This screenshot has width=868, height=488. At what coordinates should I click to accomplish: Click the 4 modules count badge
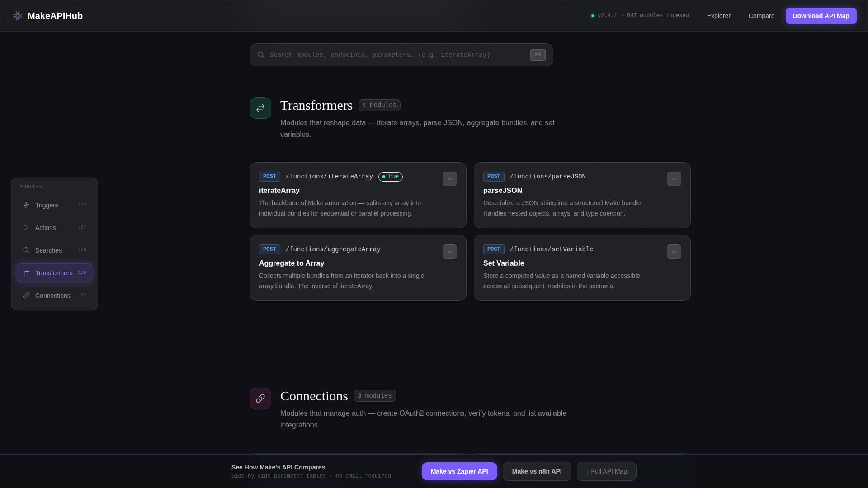379,105
